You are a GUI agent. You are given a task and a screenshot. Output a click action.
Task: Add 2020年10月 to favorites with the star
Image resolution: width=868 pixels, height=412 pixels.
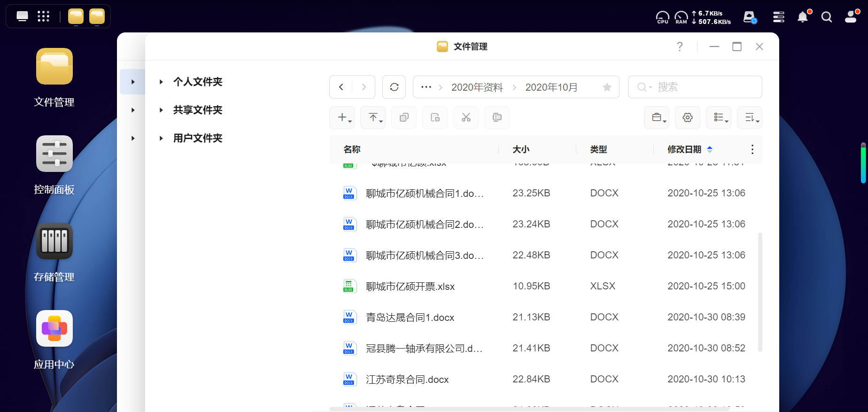tap(607, 87)
